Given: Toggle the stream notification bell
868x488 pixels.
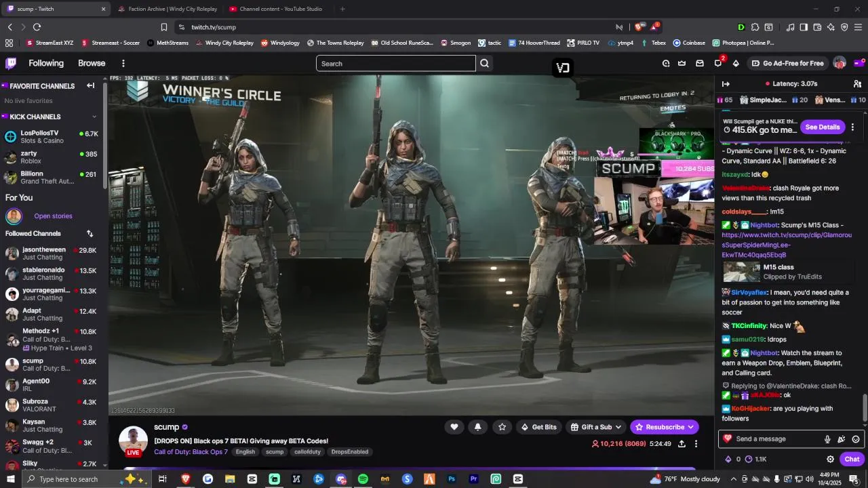Looking at the screenshot, I should [x=478, y=426].
